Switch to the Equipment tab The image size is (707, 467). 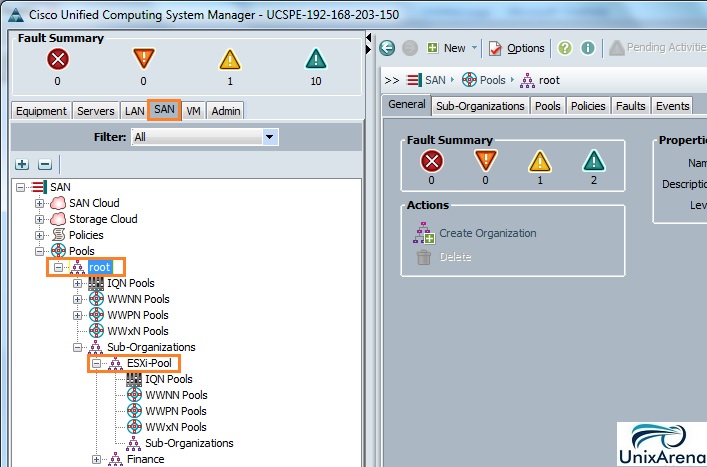tap(41, 111)
